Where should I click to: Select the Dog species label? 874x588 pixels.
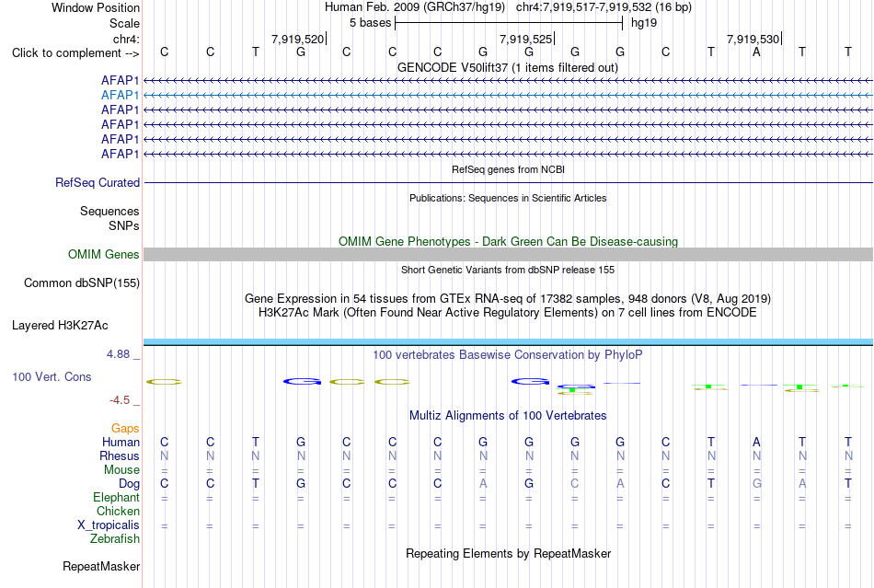click(129, 484)
